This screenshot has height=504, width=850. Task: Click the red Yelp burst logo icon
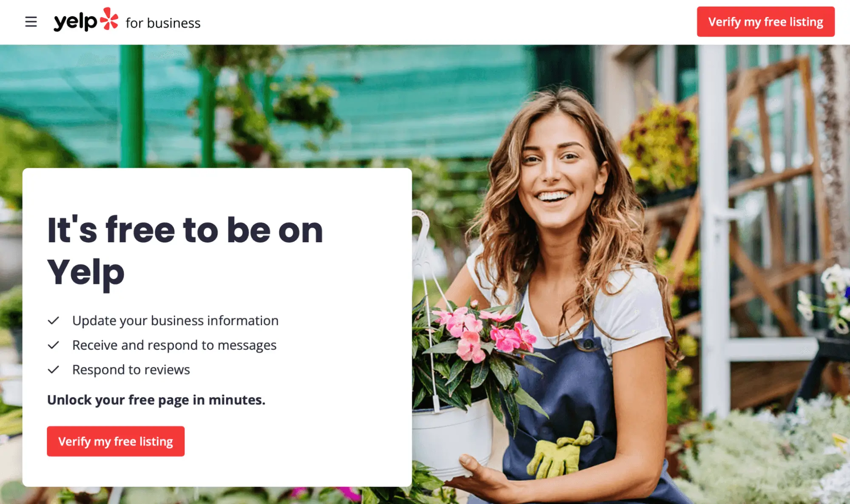(x=110, y=19)
